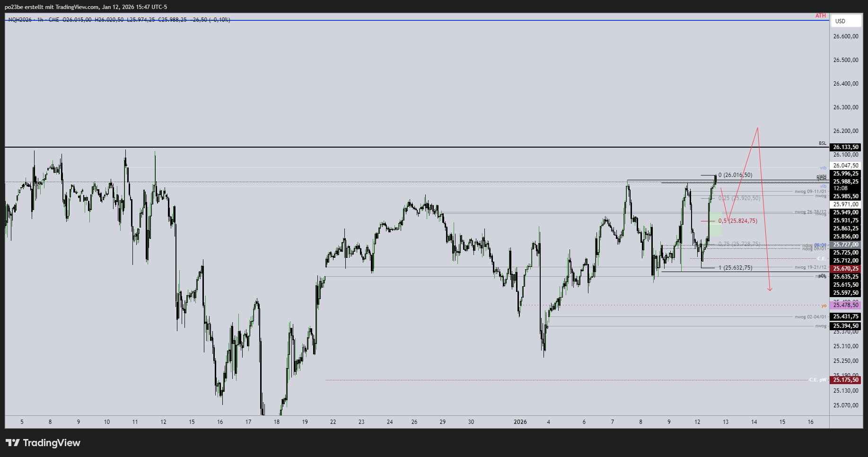
Task: Select the black 25.988,25 current price tag
Action: (x=846, y=182)
